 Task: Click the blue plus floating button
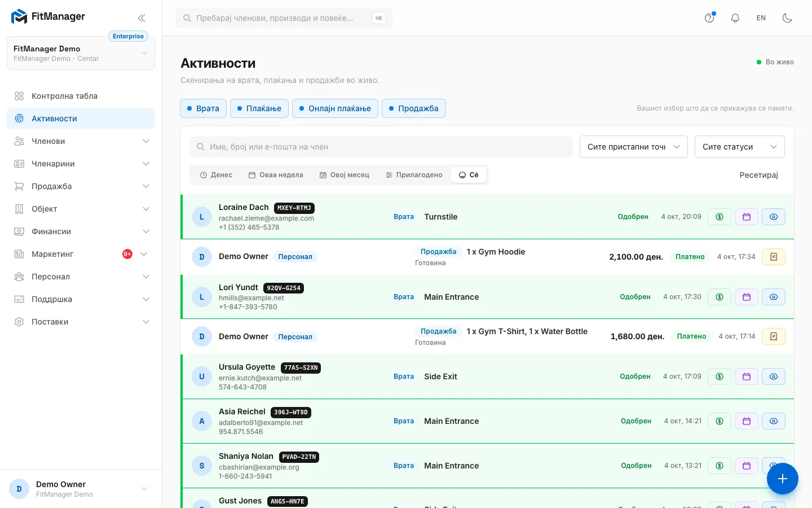point(783,479)
